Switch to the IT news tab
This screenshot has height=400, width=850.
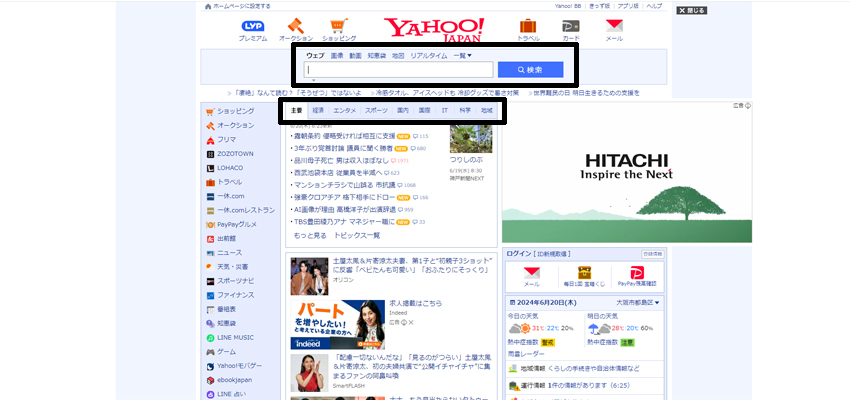(445, 110)
